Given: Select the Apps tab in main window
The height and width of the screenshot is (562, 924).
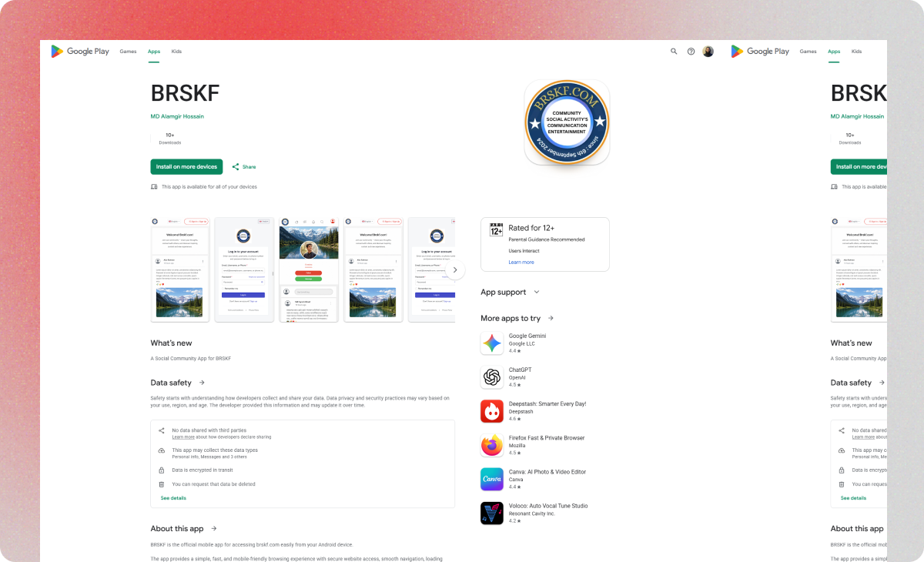Looking at the screenshot, I should [x=154, y=52].
